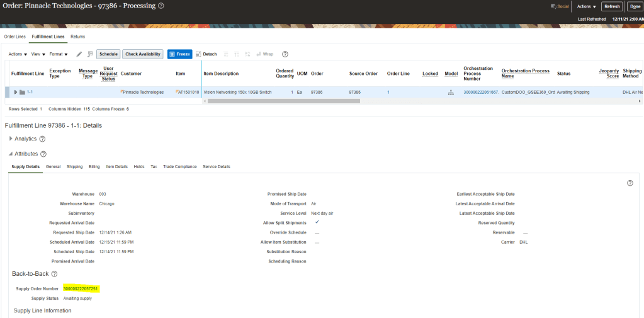The width and height of the screenshot is (644, 318).
Task: Toggle the Allow Split Shipments checkmark
Action: point(317,222)
